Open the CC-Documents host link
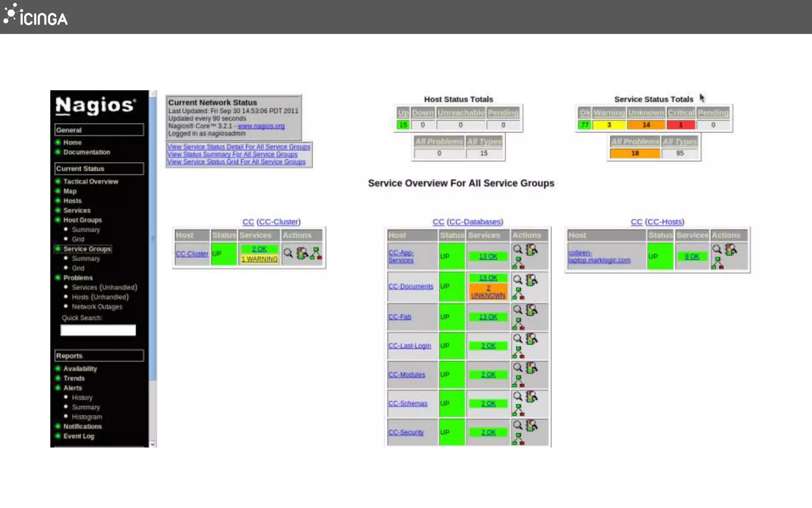The height and width of the screenshot is (508, 812). [410, 286]
